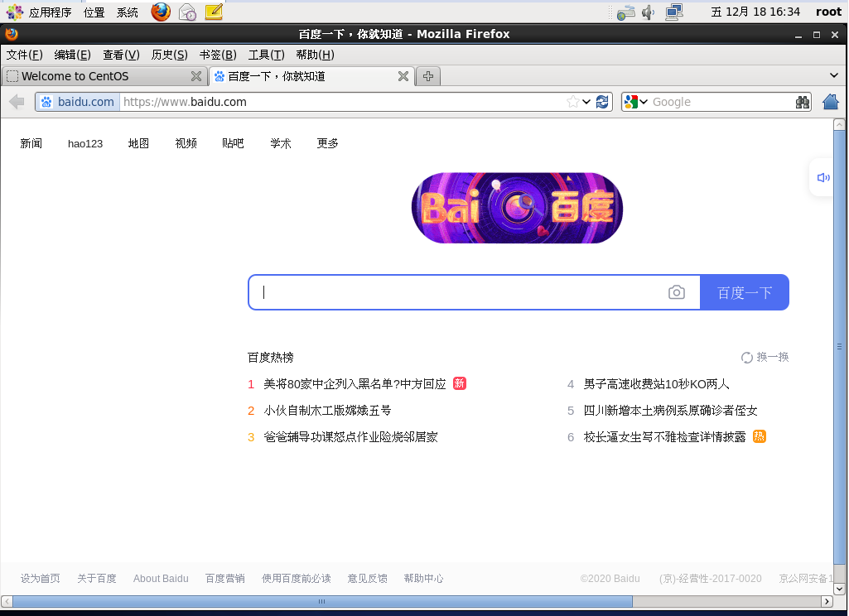
Task: Open hot item 爸爸辅导功课怒点作业险烧邻居家
Action: click(x=350, y=437)
